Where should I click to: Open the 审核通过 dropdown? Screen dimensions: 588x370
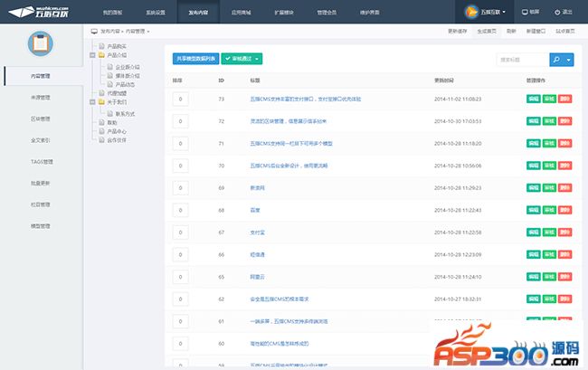(242, 59)
